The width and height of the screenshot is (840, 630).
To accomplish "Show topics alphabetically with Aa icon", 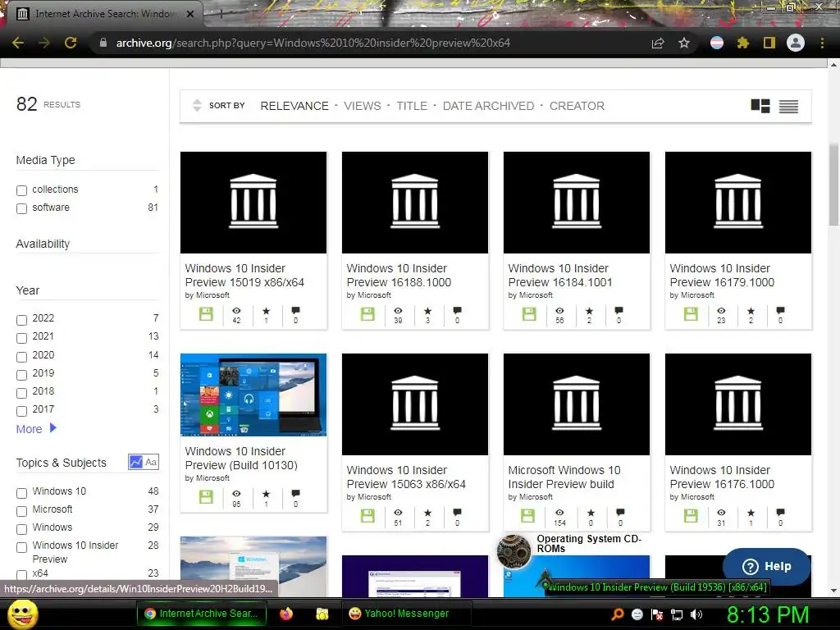I will click(152, 462).
